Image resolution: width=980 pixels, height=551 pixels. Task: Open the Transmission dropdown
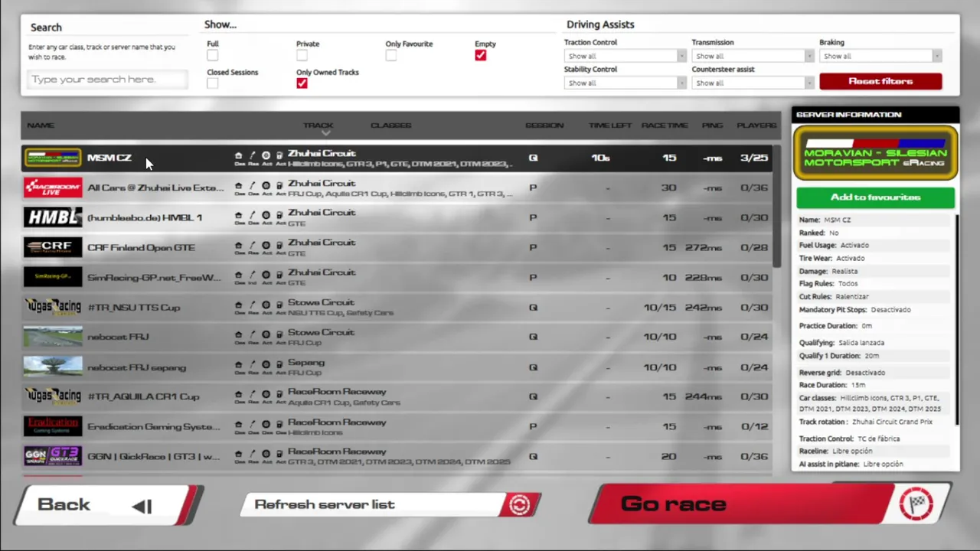pyautogui.click(x=753, y=56)
